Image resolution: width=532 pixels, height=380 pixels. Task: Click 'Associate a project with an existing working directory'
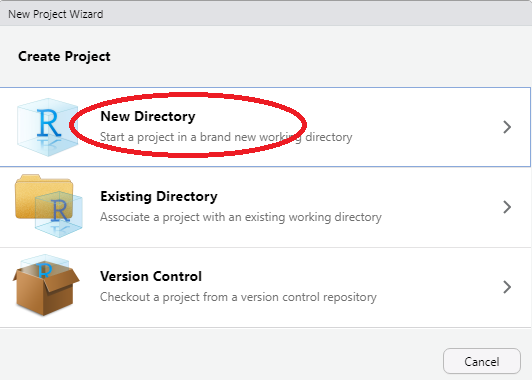click(x=241, y=217)
